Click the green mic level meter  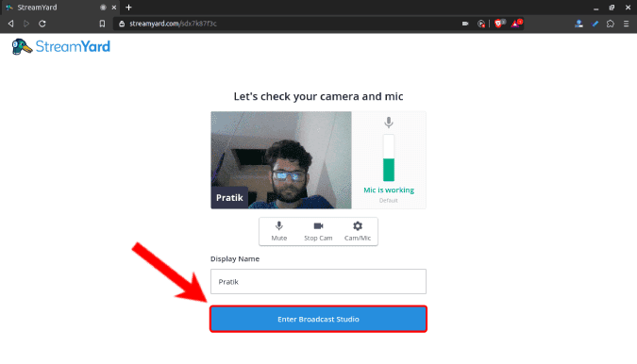click(389, 157)
